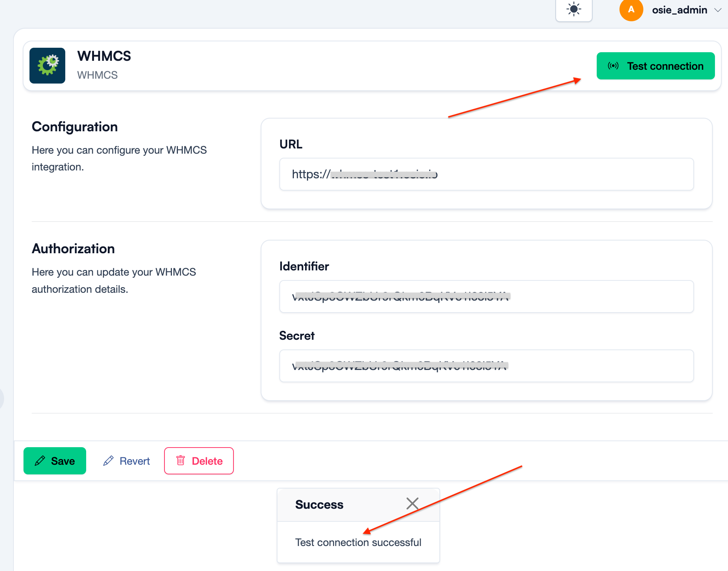Click the Authorization section heading
Viewport: 728px width, 571px height.
[x=73, y=249]
